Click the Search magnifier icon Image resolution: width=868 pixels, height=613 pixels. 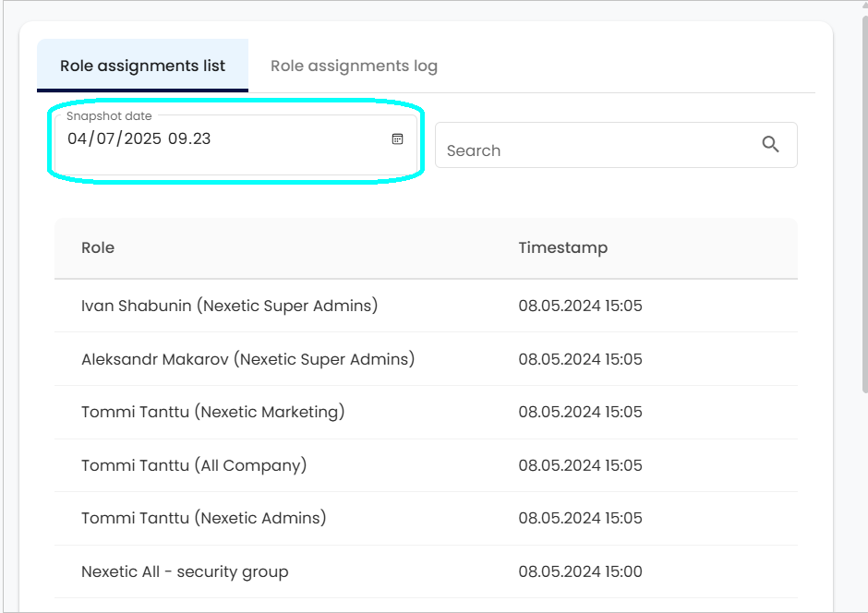[770, 144]
